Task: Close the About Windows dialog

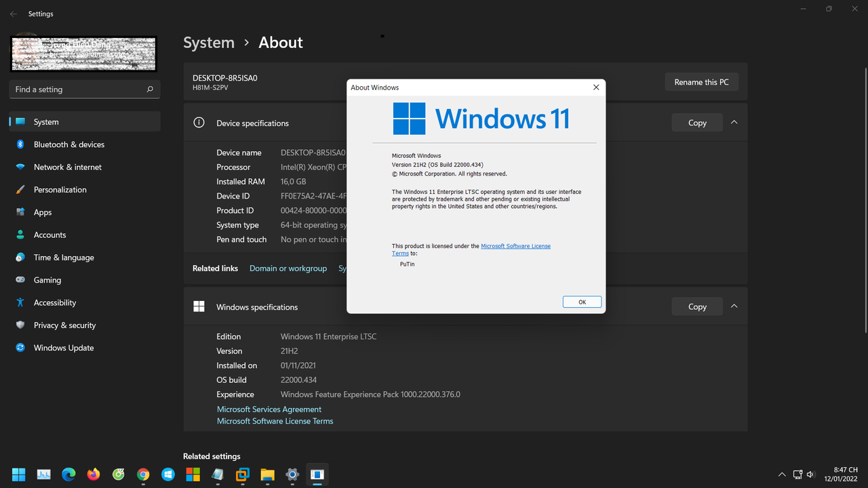Action: point(596,87)
